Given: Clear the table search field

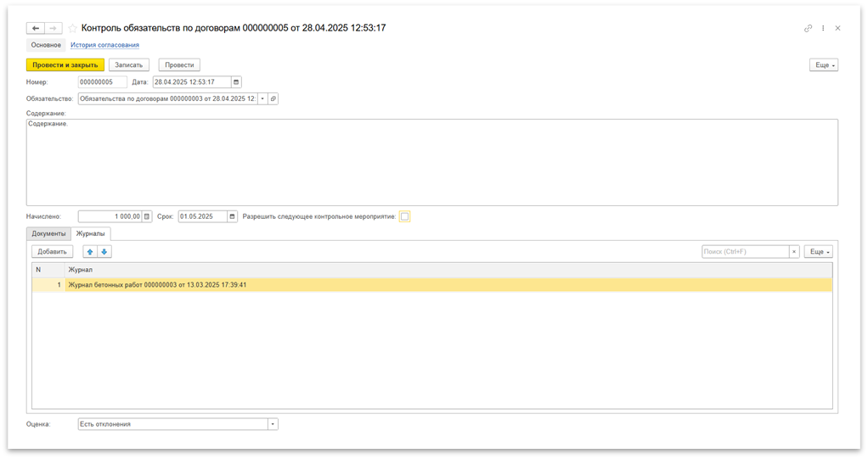Looking at the screenshot, I should click(794, 252).
